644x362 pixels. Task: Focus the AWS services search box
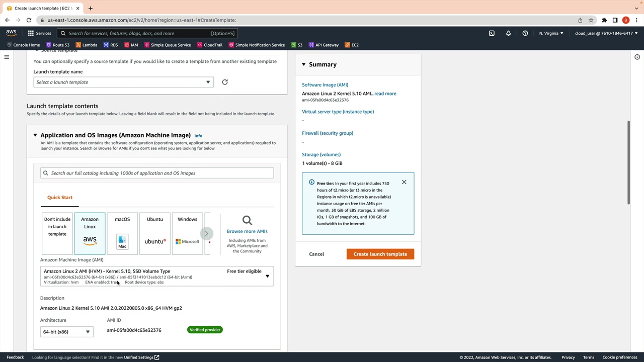pyautogui.click(x=146, y=33)
